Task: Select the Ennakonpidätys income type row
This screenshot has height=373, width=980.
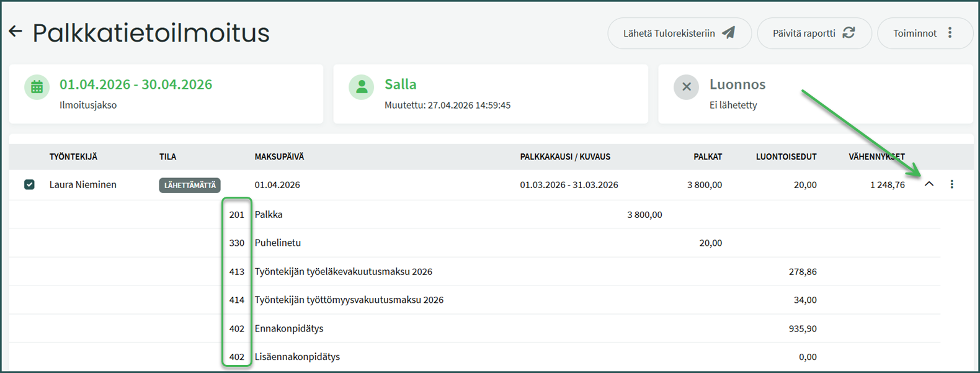Action: point(289,328)
